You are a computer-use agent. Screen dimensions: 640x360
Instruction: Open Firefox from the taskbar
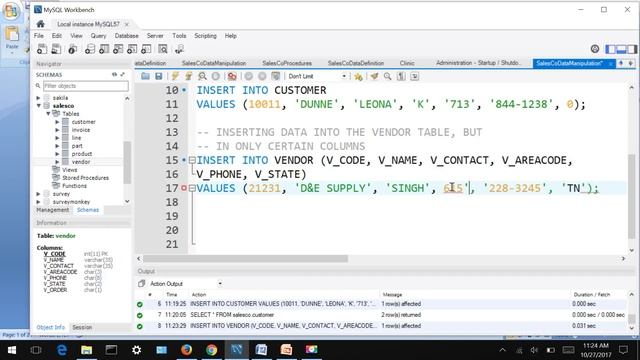click(187, 350)
